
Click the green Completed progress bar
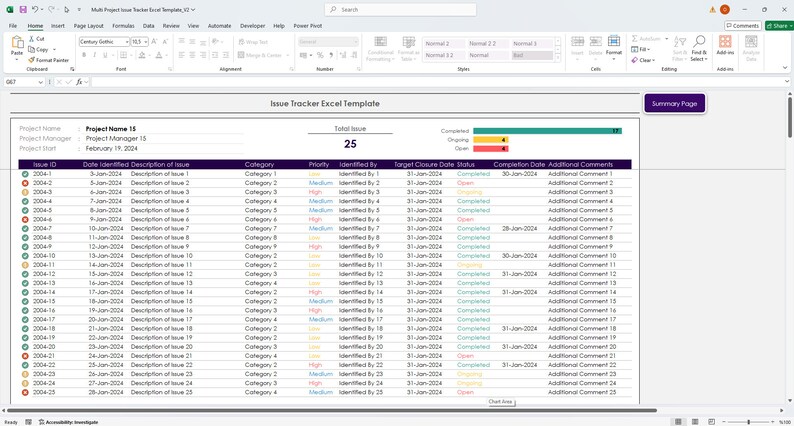tap(547, 131)
